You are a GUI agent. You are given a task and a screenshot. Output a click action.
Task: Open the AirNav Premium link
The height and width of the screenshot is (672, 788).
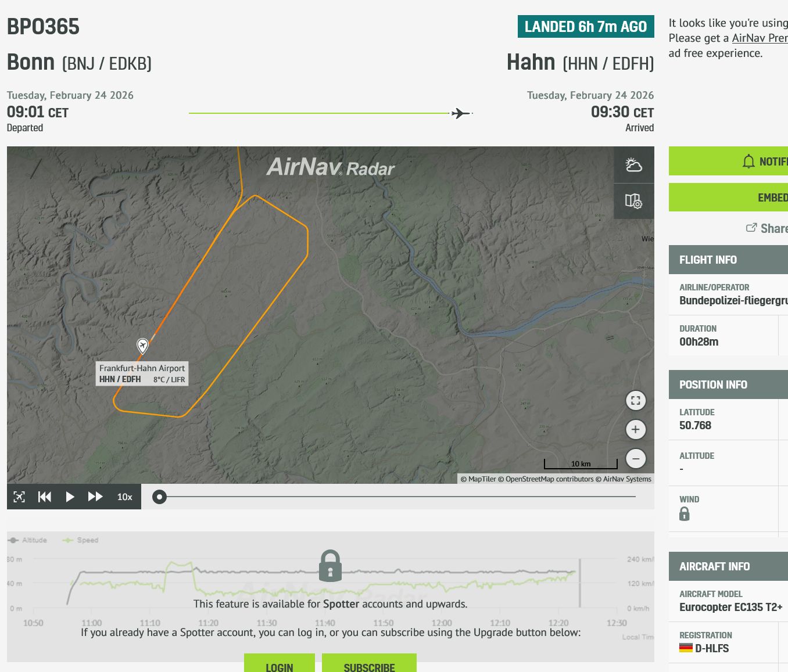(x=759, y=38)
